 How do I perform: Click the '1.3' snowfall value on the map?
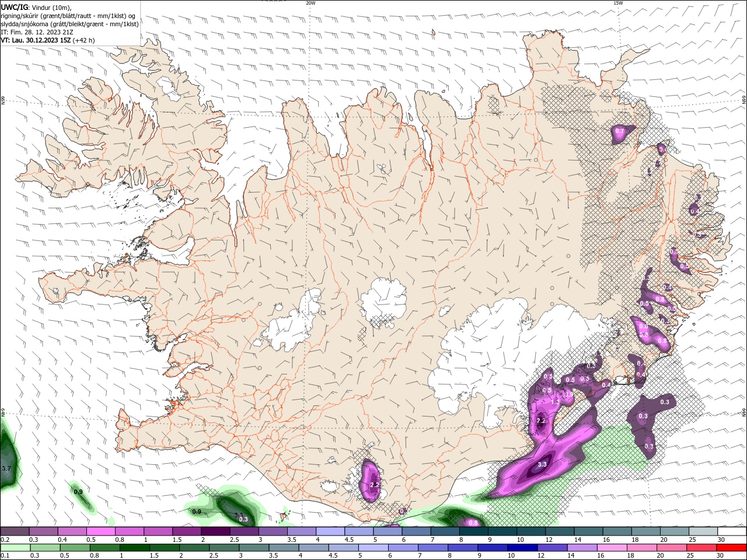pos(555,402)
